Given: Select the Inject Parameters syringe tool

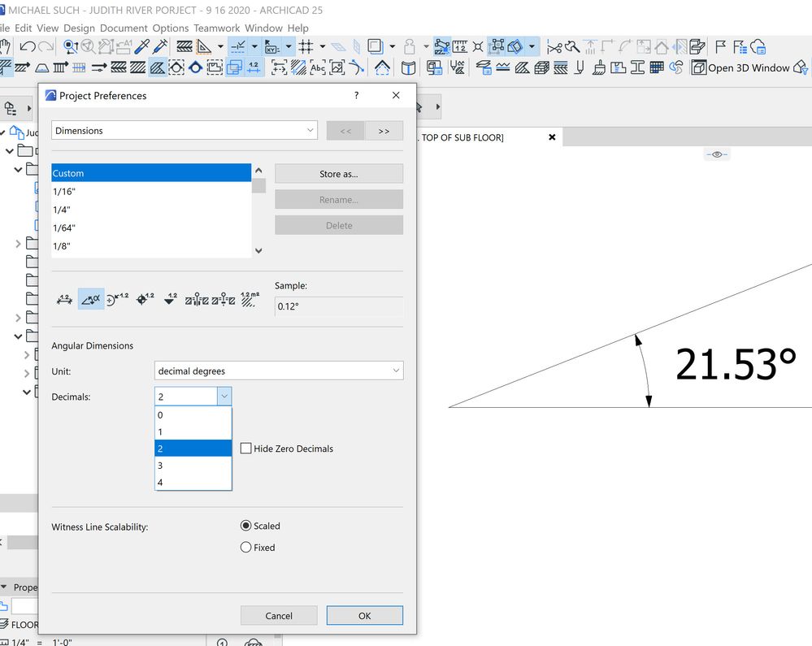Looking at the screenshot, I should point(161,46).
